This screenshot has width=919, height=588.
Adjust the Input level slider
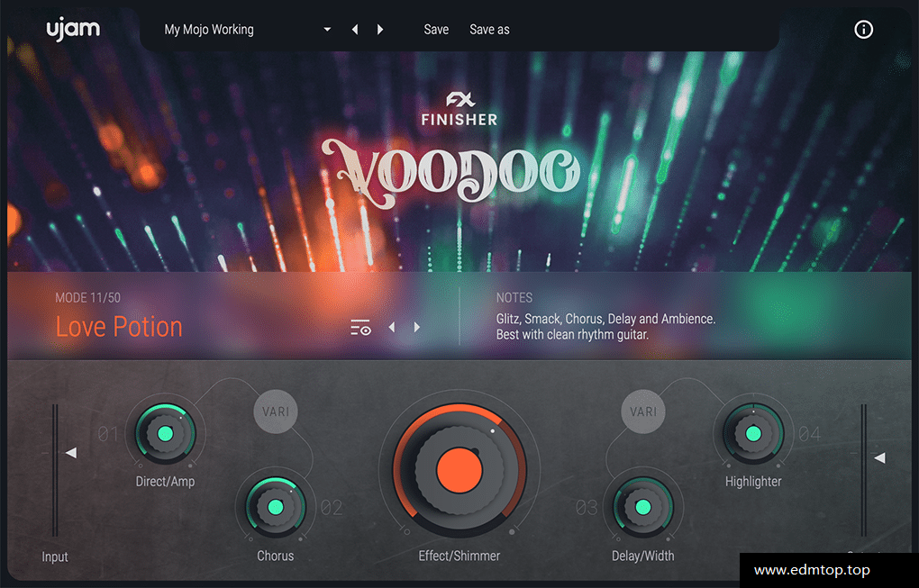(54, 468)
